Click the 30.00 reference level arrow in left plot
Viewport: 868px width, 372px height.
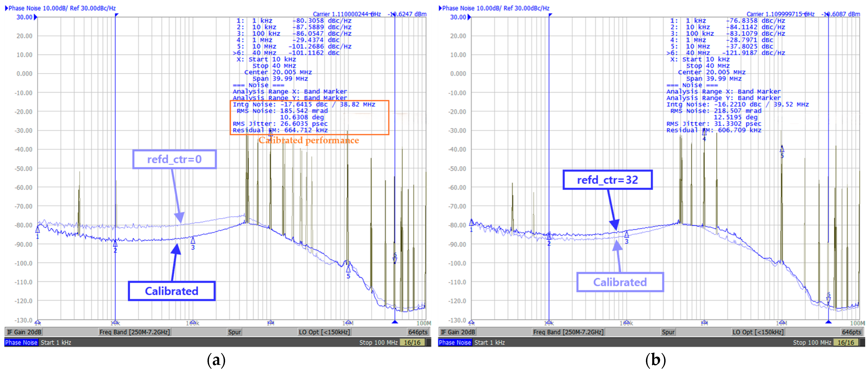pyautogui.click(x=36, y=17)
